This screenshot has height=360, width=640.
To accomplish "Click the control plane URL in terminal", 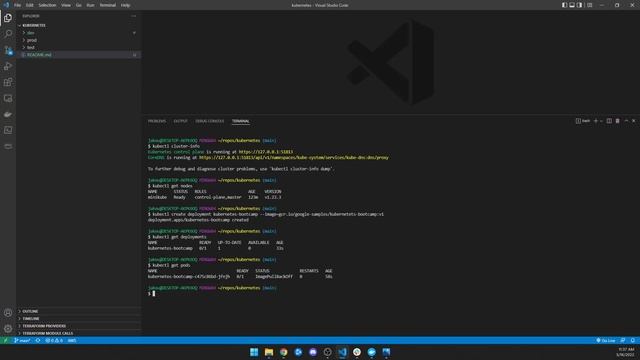I will (266, 152).
